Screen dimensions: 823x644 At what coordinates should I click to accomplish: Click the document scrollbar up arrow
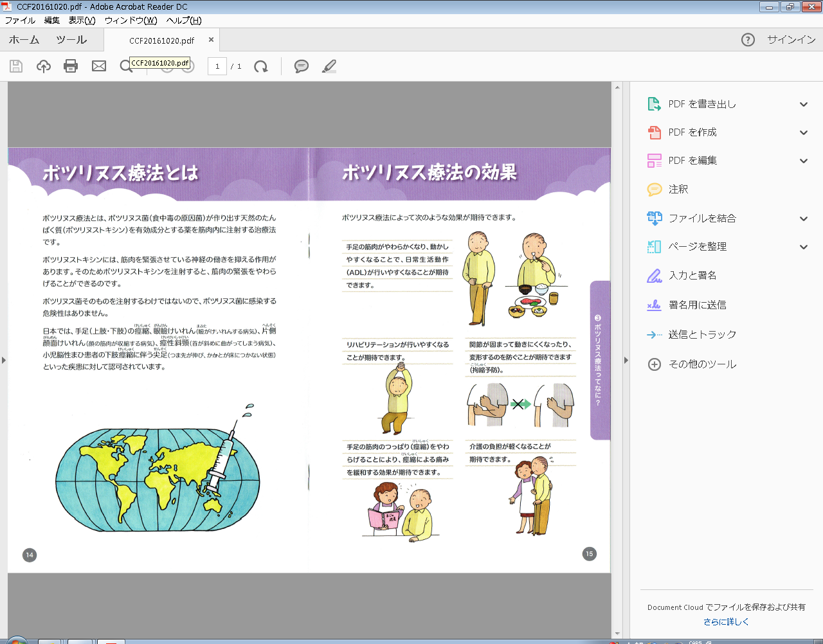tap(617, 87)
